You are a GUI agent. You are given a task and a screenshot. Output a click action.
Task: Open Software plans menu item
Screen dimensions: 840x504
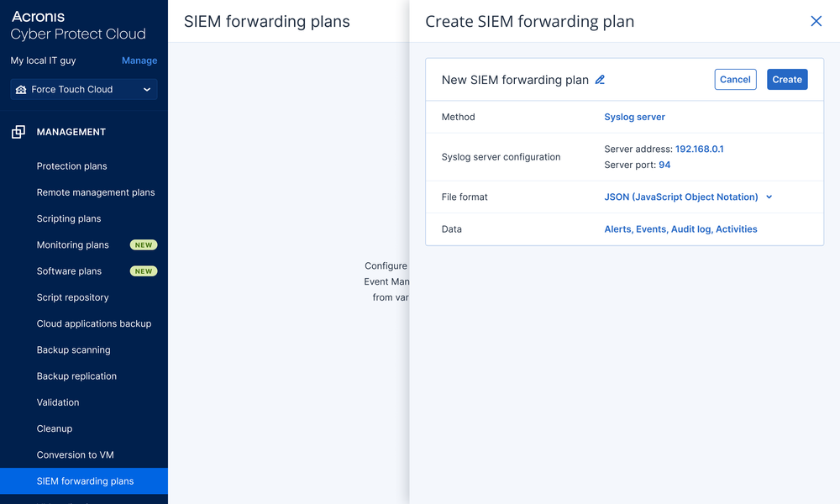[69, 271]
